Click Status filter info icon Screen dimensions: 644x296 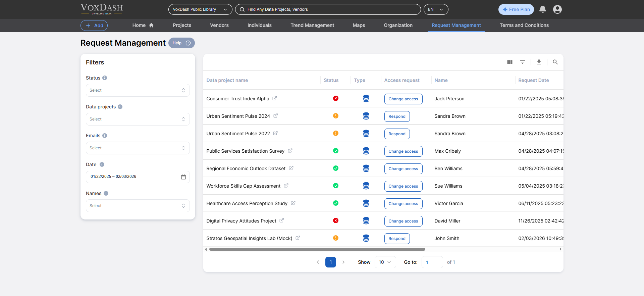105,78
